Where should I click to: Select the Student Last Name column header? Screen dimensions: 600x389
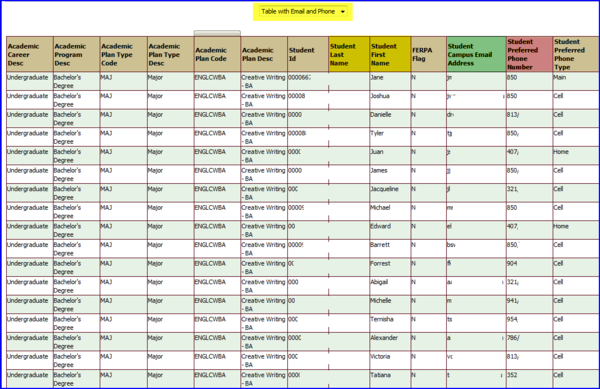[x=349, y=54]
